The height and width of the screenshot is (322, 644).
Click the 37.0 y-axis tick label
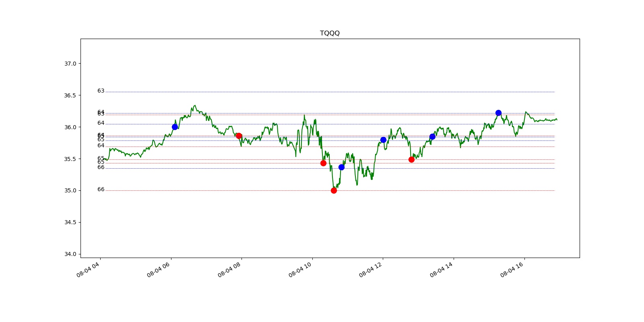click(70, 64)
